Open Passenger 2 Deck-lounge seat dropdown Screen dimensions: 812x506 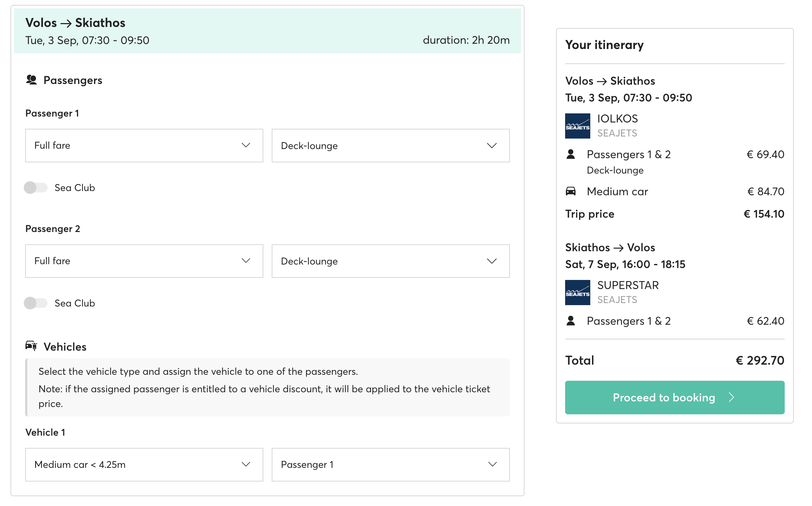point(391,261)
